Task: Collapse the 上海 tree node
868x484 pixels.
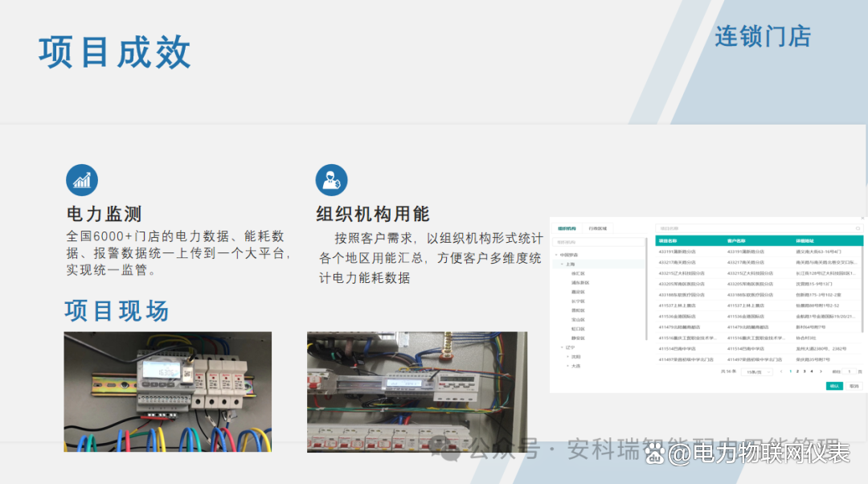Action: pos(562,265)
